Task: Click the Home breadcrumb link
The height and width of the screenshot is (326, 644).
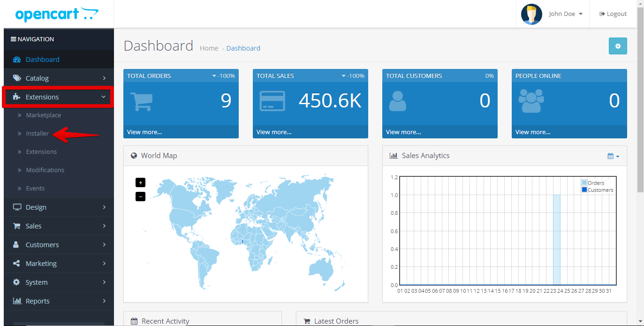Action: click(x=209, y=48)
